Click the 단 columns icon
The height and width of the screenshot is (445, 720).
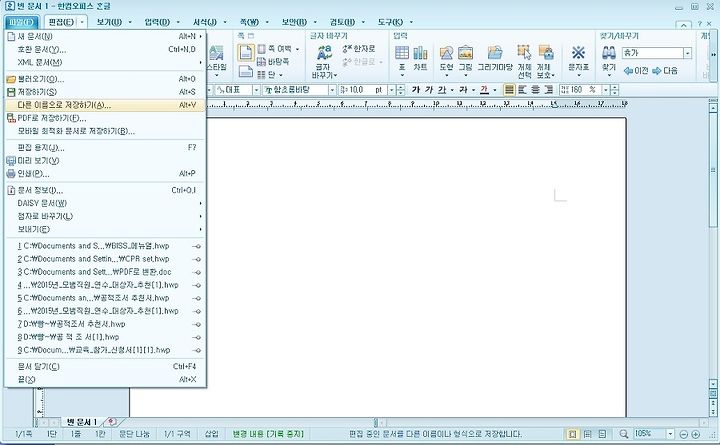[261, 74]
